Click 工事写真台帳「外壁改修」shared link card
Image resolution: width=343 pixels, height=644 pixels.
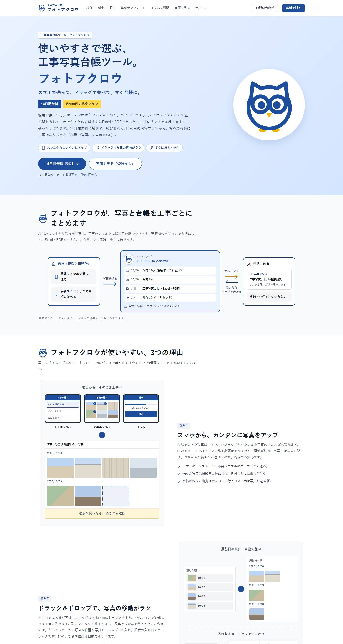coord(269,280)
